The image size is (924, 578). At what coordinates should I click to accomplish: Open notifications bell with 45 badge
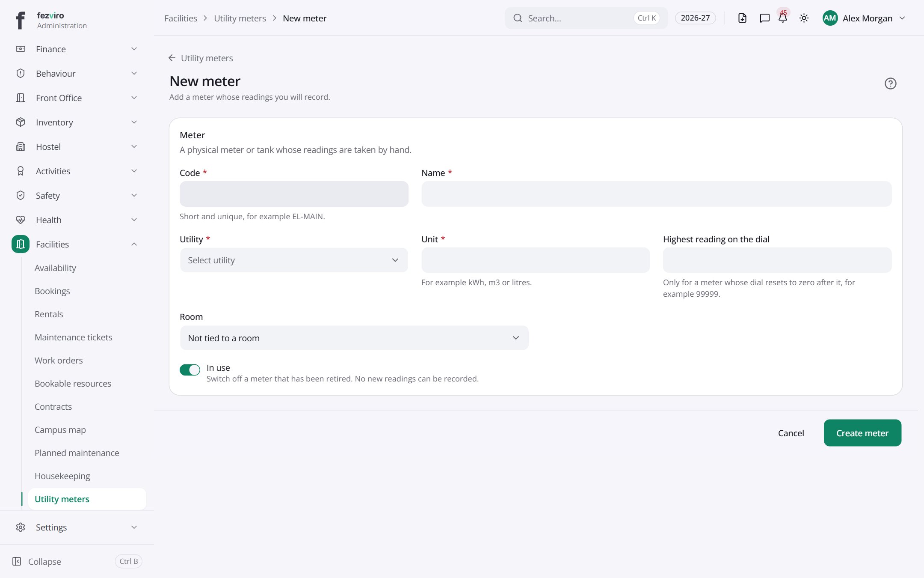coord(783,17)
